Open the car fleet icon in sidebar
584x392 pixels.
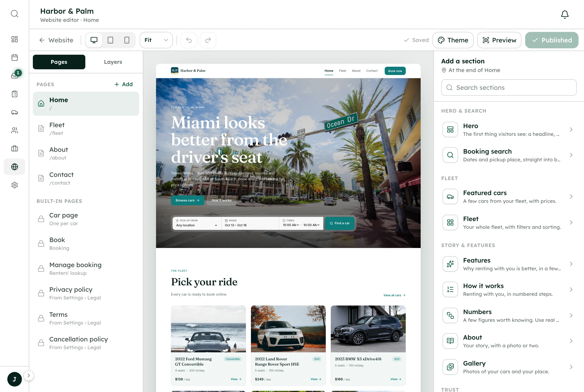15,112
